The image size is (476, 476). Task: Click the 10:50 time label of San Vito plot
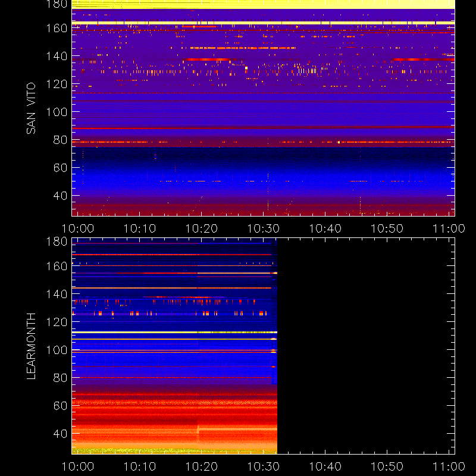pos(387,228)
